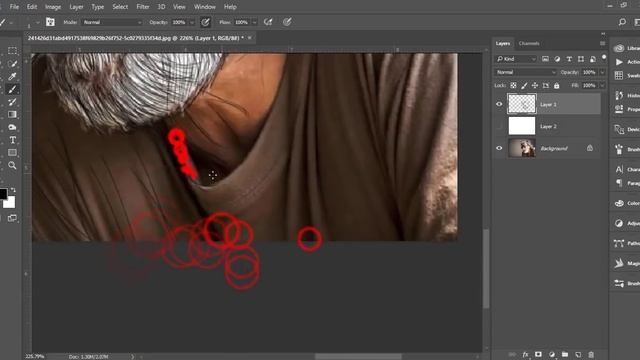
Task: Select the Brush tool in toolbar
Action: [12, 89]
